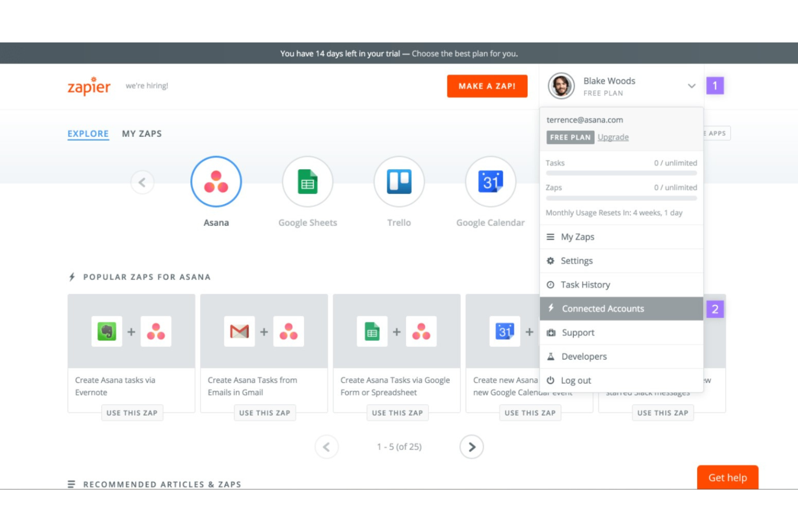Select the Asana app icon in the carousel
The width and height of the screenshot is (798, 532).
216,182
